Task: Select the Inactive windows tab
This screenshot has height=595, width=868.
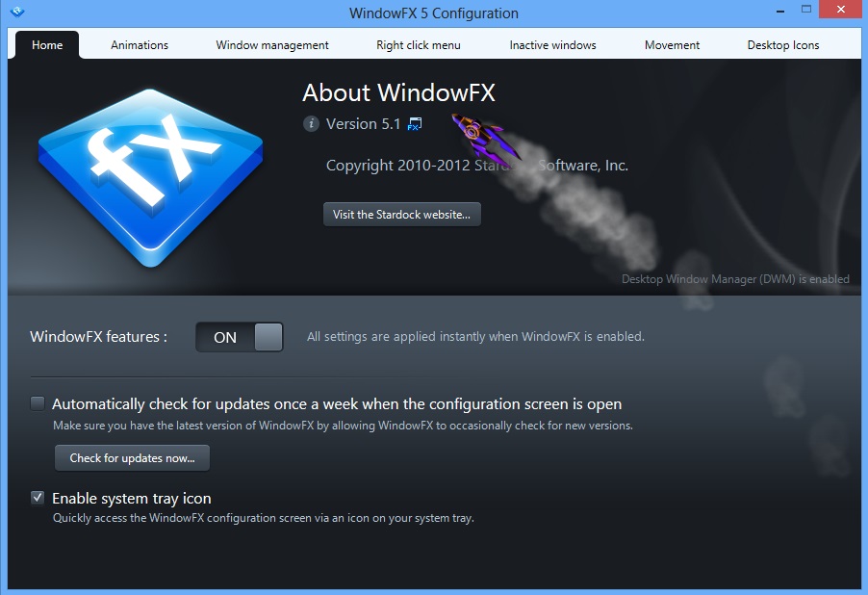Action: [552, 45]
